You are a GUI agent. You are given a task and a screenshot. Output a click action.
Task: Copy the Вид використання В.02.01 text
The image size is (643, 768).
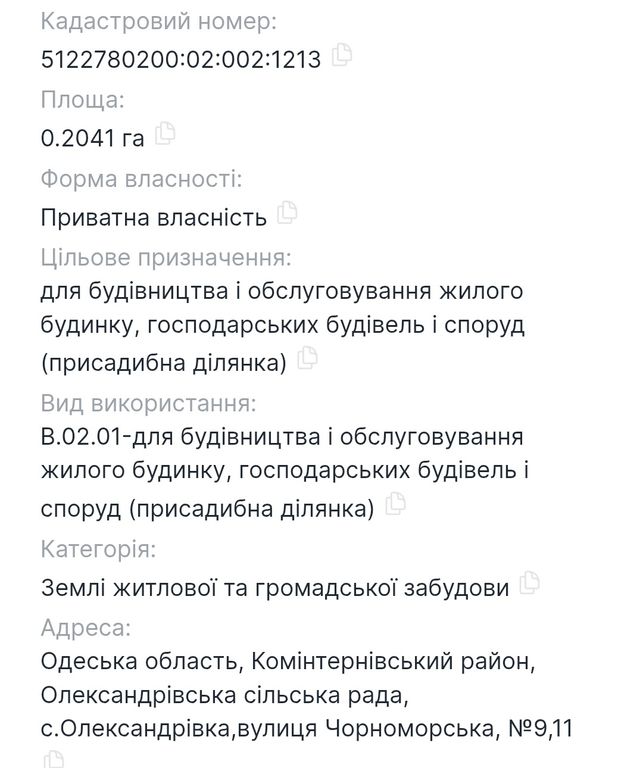(395, 504)
